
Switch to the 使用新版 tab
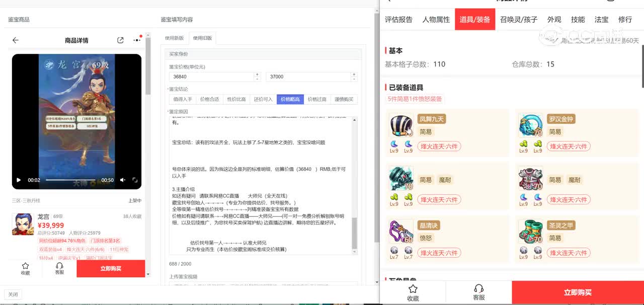tap(175, 38)
